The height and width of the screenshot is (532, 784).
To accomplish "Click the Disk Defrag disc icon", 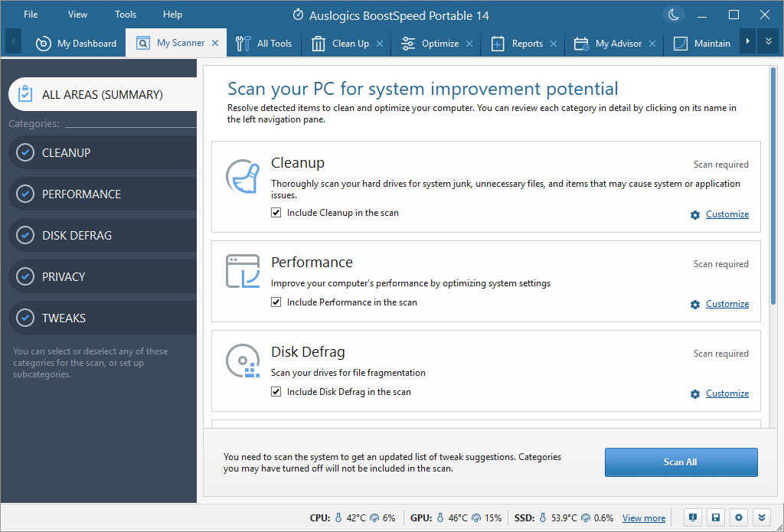I will coord(243,361).
